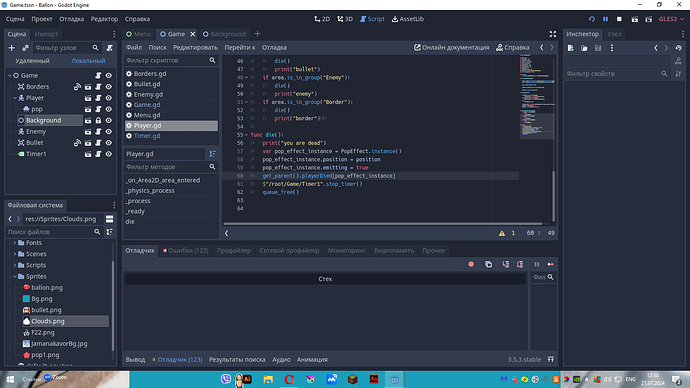
Task: Open the Проект menu
Action: point(42,19)
